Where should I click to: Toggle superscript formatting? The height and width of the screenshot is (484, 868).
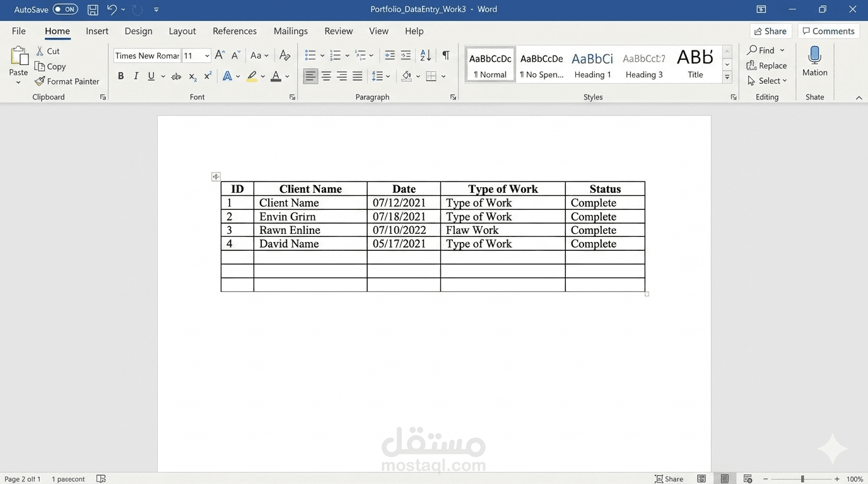coord(207,76)
